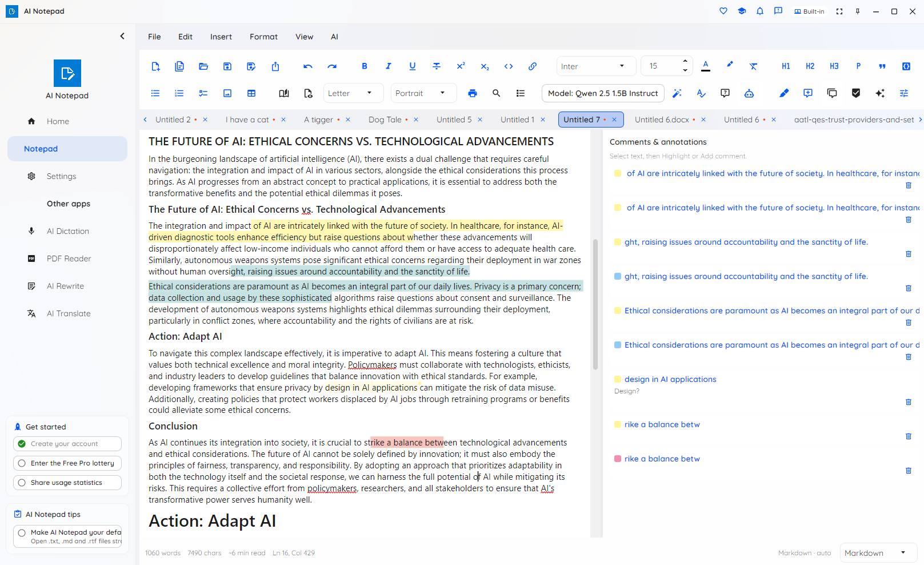
Task: Insert a checklist with the task list icon
Action: pos(203,93)
